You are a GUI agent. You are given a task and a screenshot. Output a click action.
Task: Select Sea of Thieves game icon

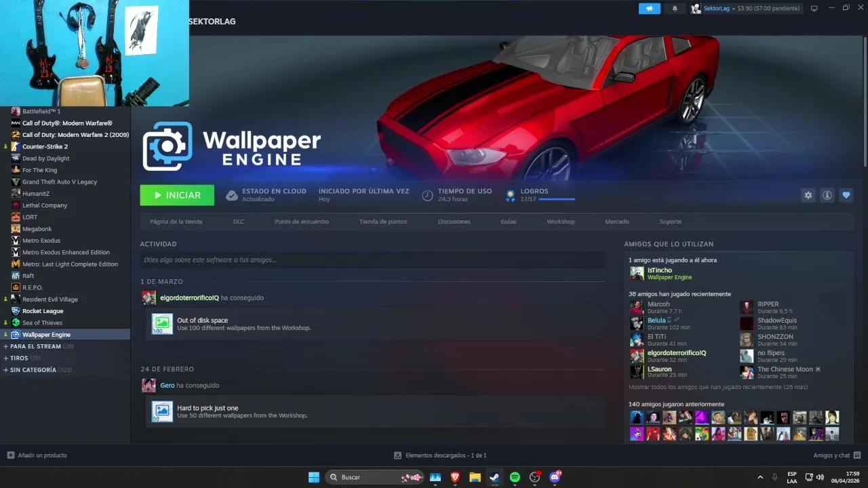tap(16, 323)
